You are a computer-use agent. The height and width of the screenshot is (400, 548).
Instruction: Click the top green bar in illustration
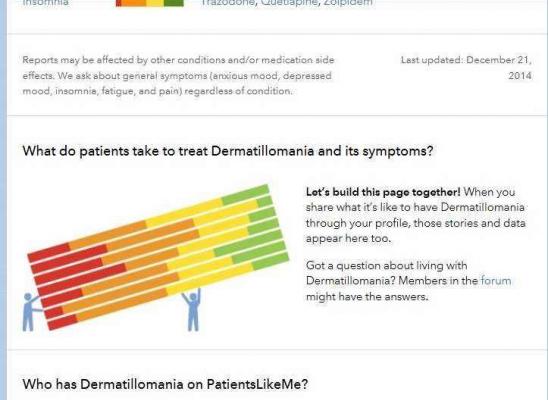pyautogui.click(x=246, y=195)
